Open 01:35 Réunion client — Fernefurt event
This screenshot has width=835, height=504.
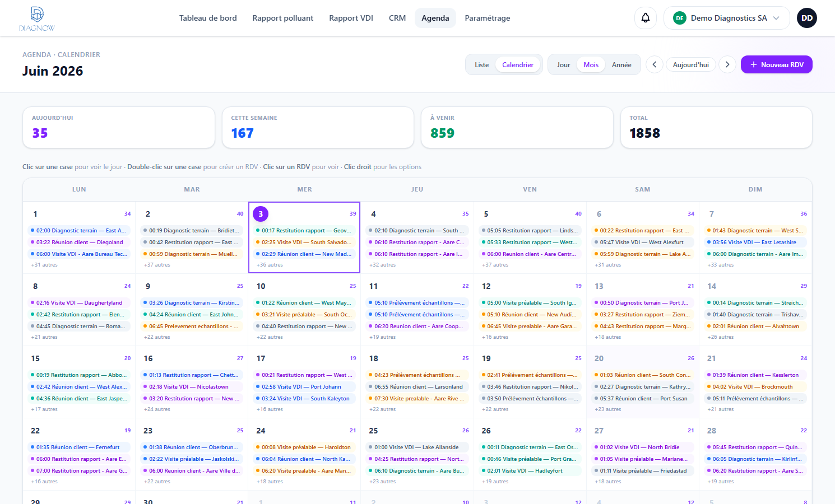79,447
